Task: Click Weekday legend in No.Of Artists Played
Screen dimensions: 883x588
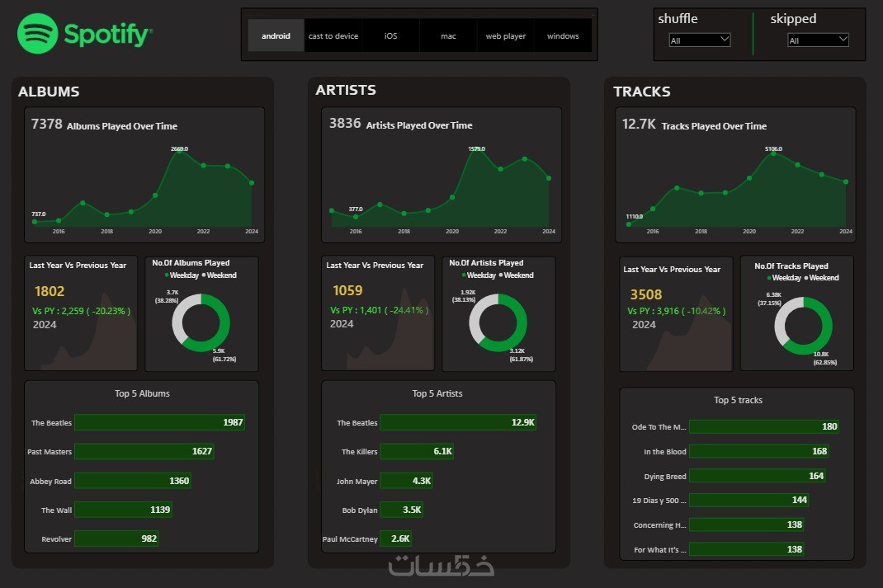Action: [x=479, y=275]
